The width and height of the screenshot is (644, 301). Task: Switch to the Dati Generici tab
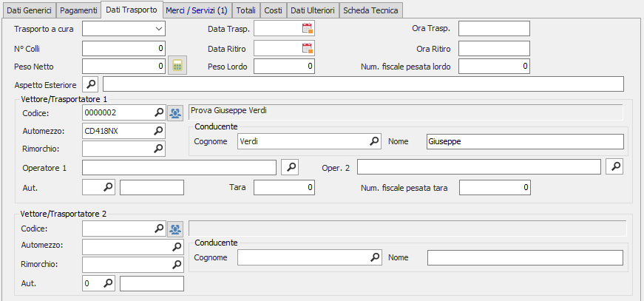[28, 10]
